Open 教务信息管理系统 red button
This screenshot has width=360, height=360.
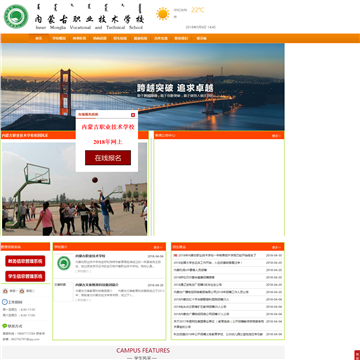click(25, 261)
